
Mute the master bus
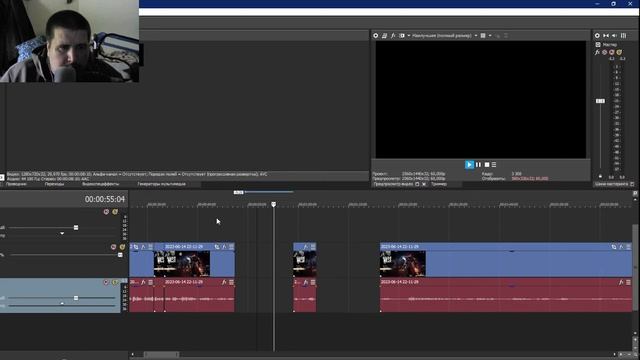pyautogui.click(x=612, y=52)
